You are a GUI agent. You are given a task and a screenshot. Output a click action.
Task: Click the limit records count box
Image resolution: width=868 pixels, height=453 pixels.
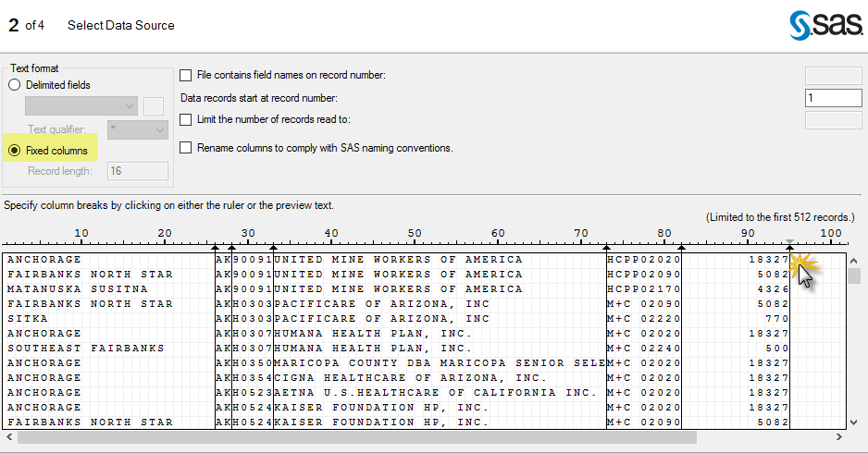(833, 120)
